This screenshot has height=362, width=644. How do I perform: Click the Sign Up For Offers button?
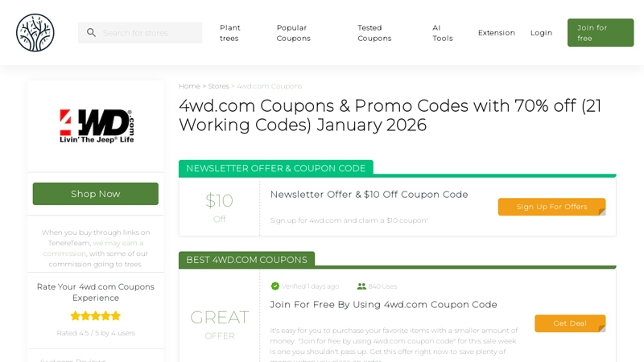pos(551,207)
